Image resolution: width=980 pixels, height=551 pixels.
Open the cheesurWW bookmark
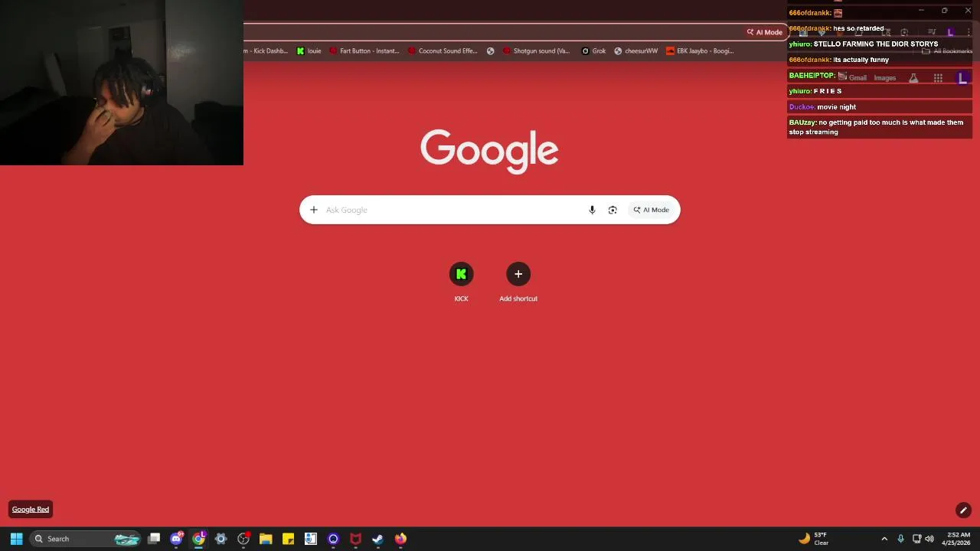click(636, 51)
